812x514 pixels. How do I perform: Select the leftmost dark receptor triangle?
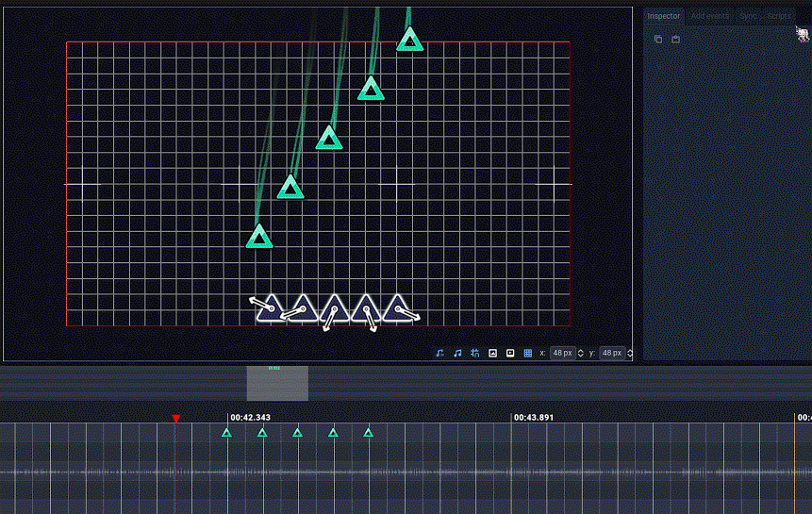pyautogui.click(x=271, y=309)
